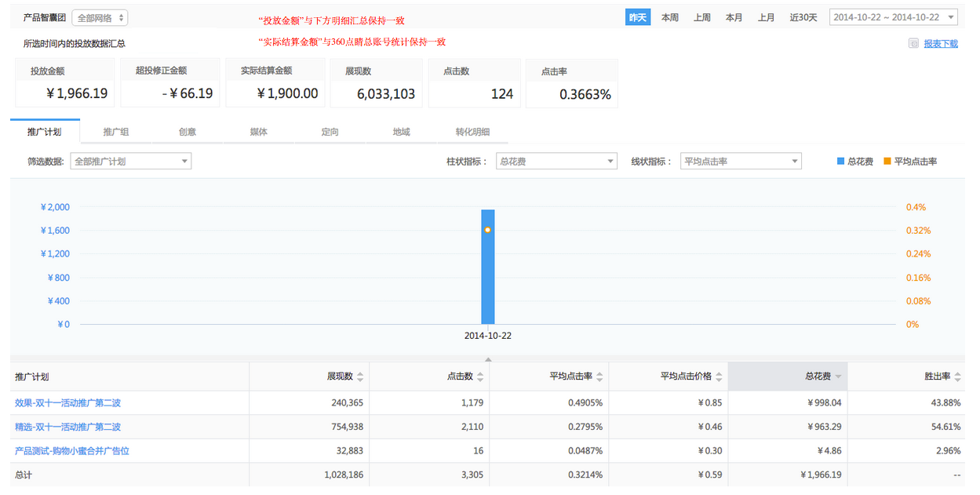Open the 平均点击率 line metric dropdown
The width and height of the screenshot is (980, 495).
point(741,161)
